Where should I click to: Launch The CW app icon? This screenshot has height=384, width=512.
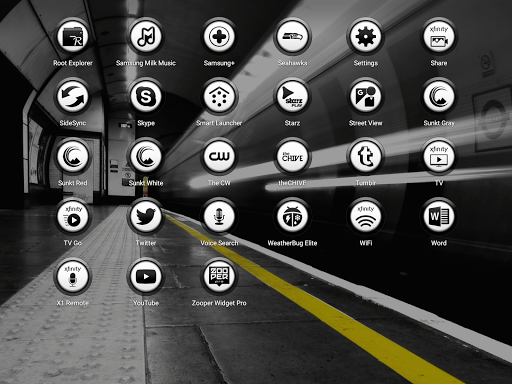219,157
